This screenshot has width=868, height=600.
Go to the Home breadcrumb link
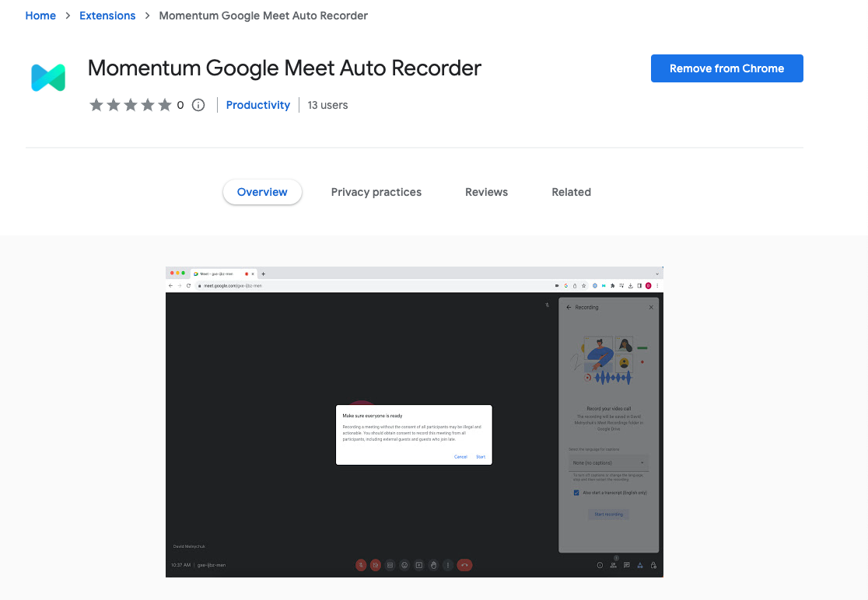[40, 16]
